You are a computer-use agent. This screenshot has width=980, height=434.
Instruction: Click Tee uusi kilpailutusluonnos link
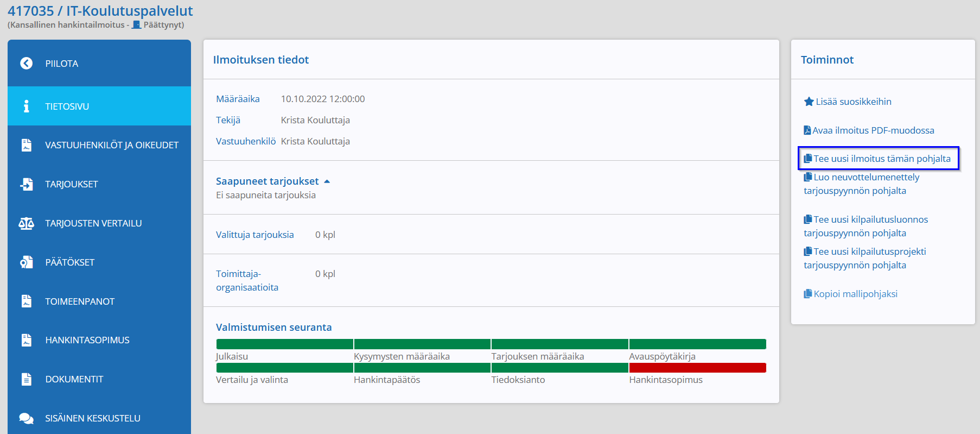pos(866,226)
